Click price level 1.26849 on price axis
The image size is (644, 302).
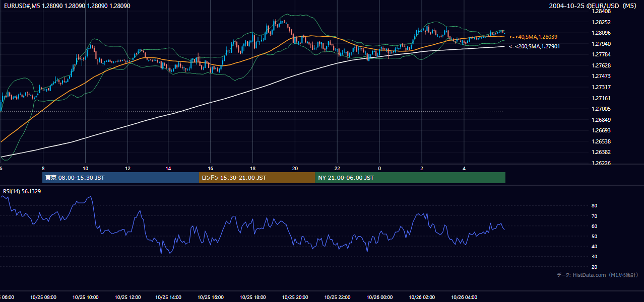point(601,120)
